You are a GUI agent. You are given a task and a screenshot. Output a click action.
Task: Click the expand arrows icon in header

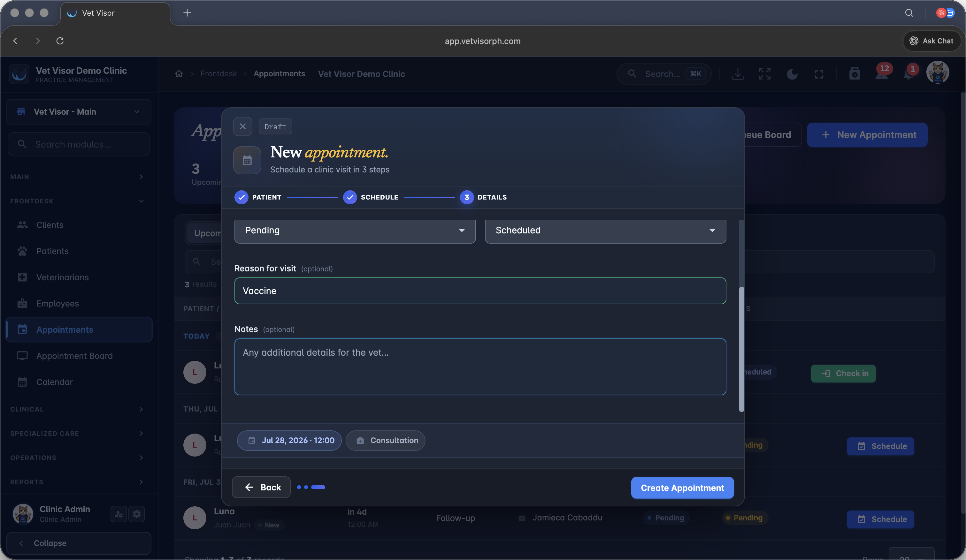point(764,74)
